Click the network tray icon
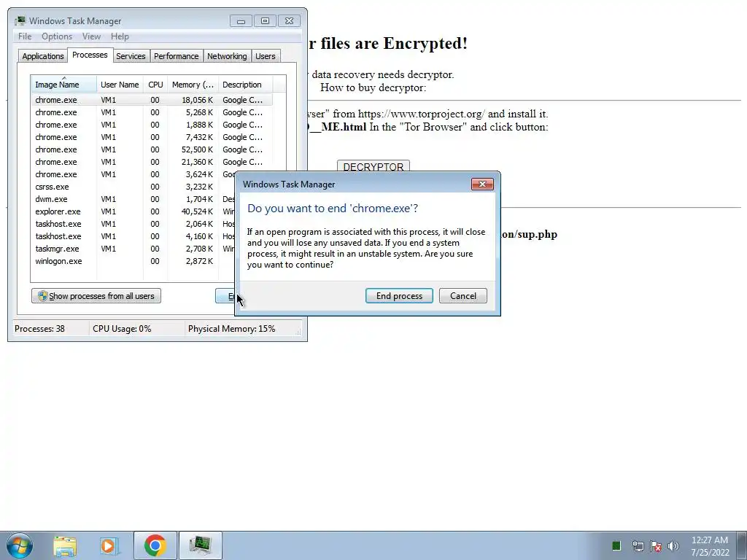747x560 pixels. point(638,546)
